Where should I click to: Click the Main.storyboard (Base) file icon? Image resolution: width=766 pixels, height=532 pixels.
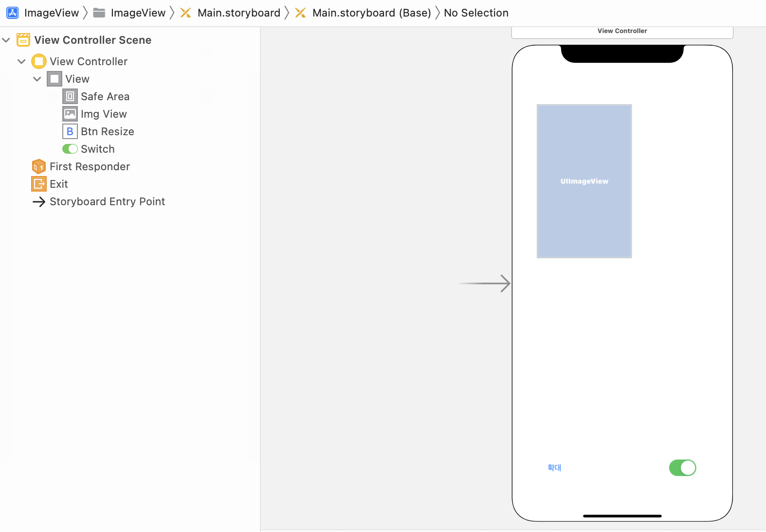tap(300, 13)
